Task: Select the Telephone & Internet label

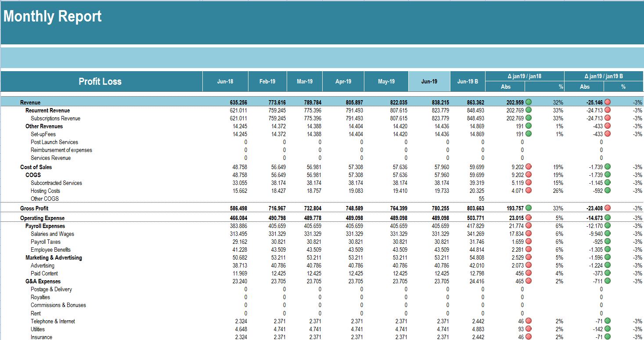Action: click(53, 321)
